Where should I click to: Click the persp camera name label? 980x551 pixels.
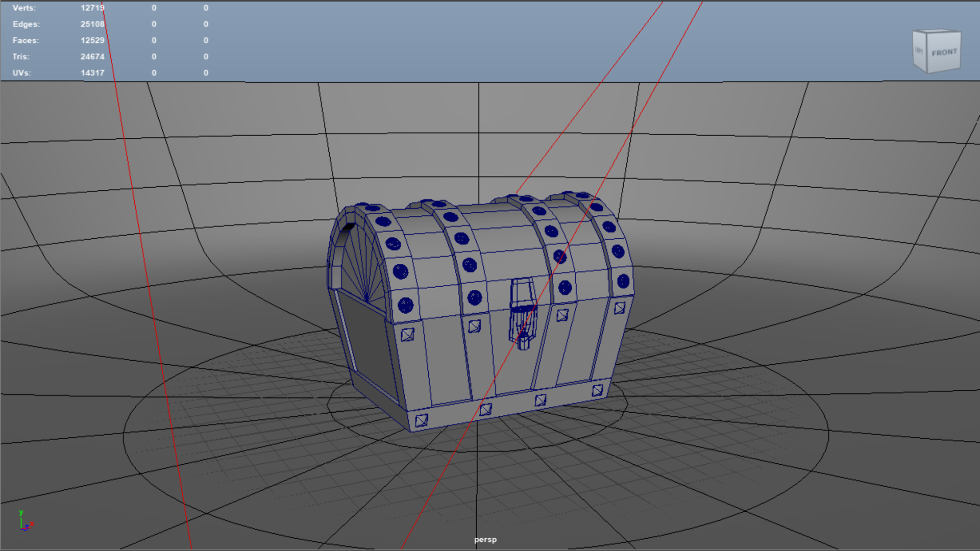pos(485,539)
